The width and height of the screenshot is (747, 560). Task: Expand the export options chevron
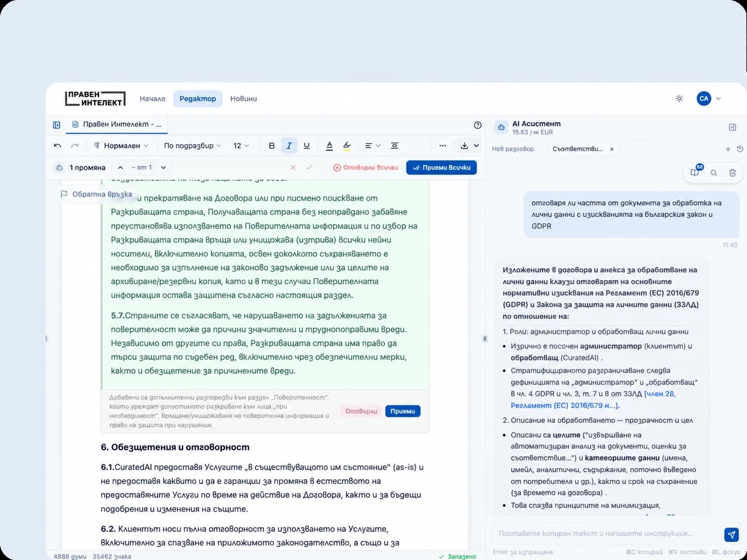(476, 146)
